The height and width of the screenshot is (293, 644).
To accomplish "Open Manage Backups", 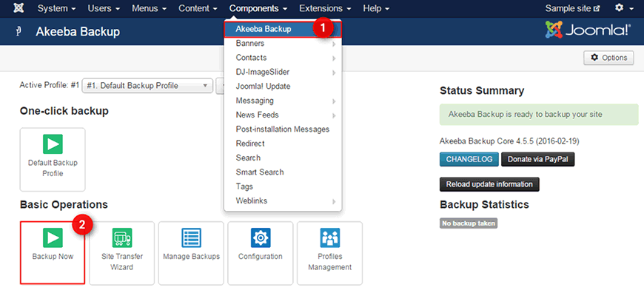I will 192,253.
